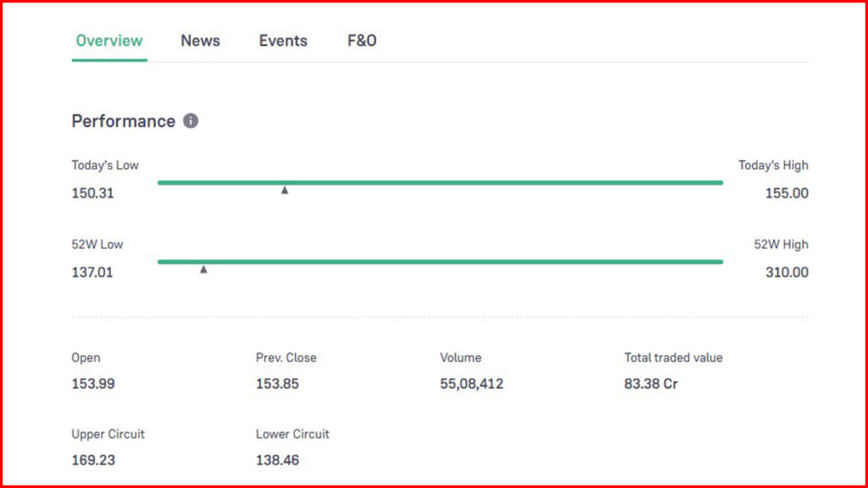
Task: Select Today's Low value 150.31
Action: pyautogui.click(x=92, y=193)
